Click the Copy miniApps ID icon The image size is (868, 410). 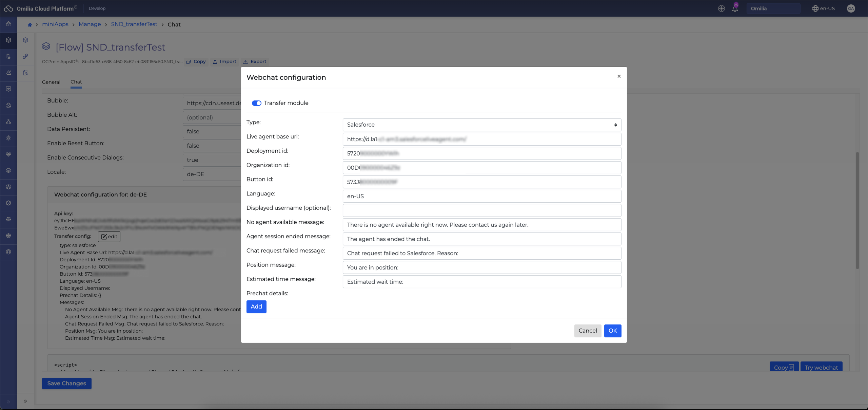[189, 62]
